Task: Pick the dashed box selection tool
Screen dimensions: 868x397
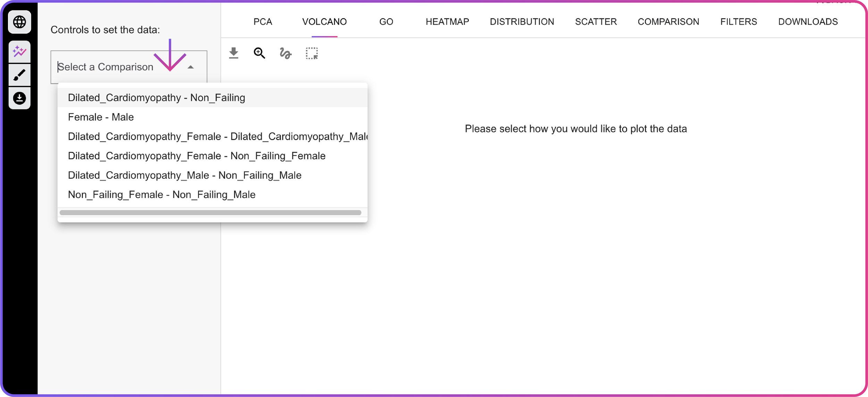Action: (311, 53)
